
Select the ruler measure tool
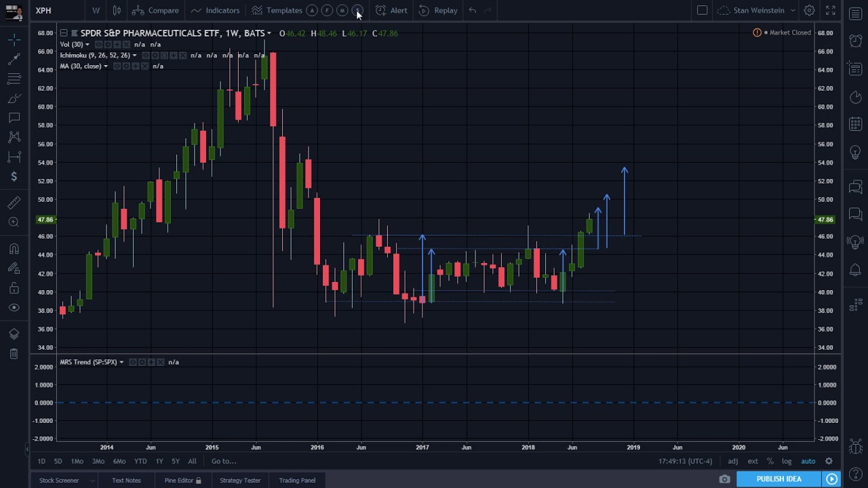click(14, 203)
